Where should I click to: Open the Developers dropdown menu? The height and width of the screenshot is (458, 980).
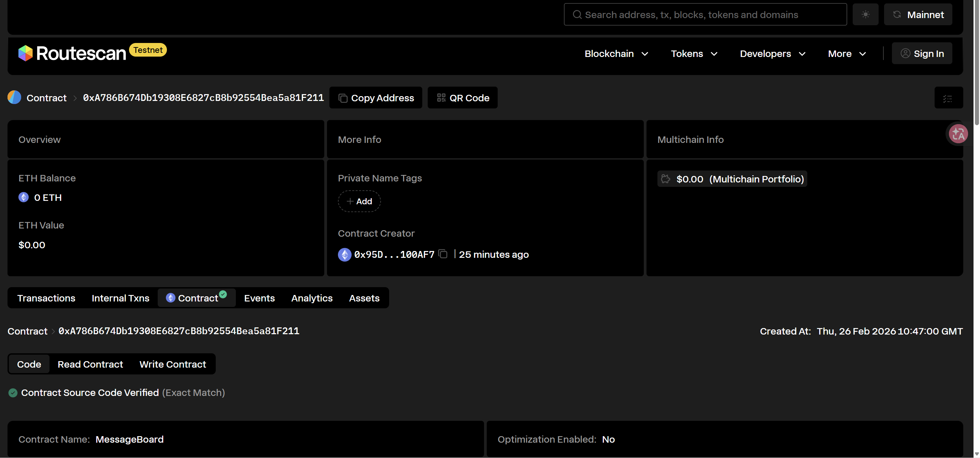click(772, 54)
